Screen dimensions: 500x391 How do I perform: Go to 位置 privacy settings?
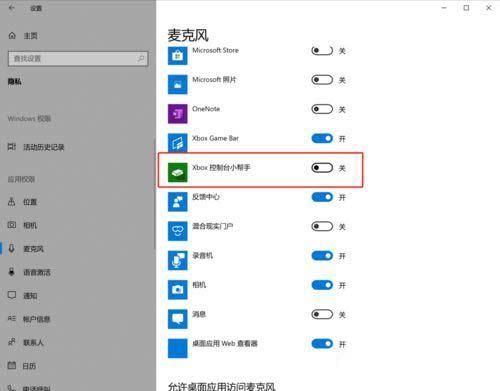click(30, 202)
